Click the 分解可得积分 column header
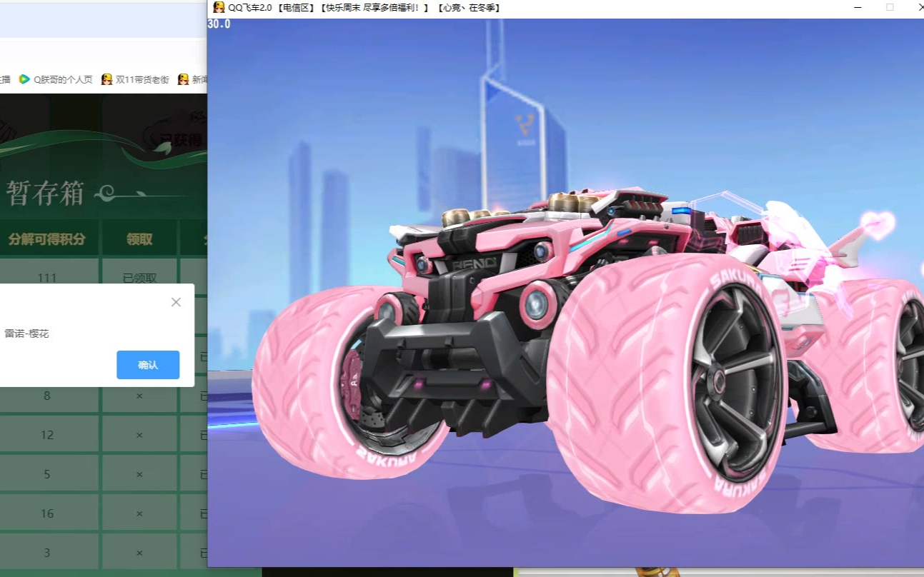The width and height of the screenshot is (924, 577). pos(47,239)
